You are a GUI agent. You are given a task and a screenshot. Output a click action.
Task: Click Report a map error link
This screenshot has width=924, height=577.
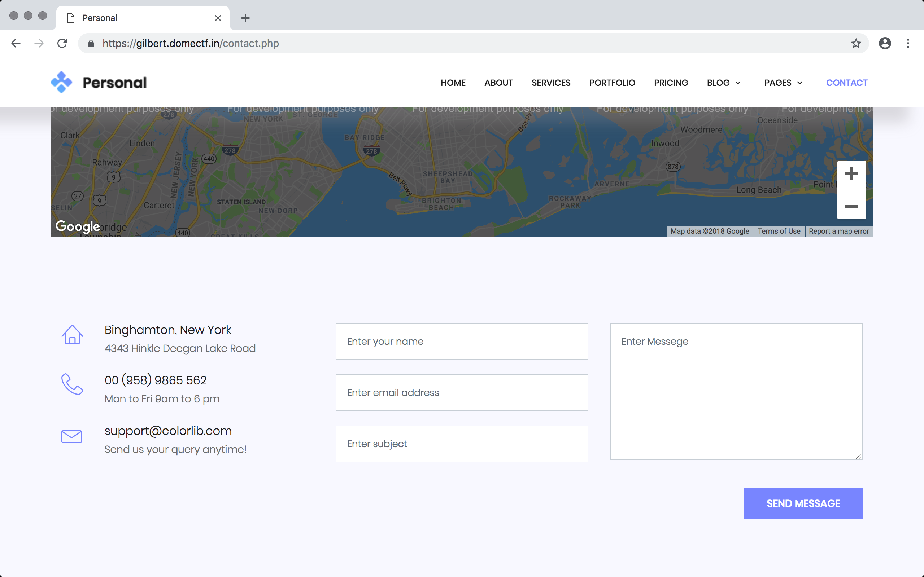pos(838,231)
